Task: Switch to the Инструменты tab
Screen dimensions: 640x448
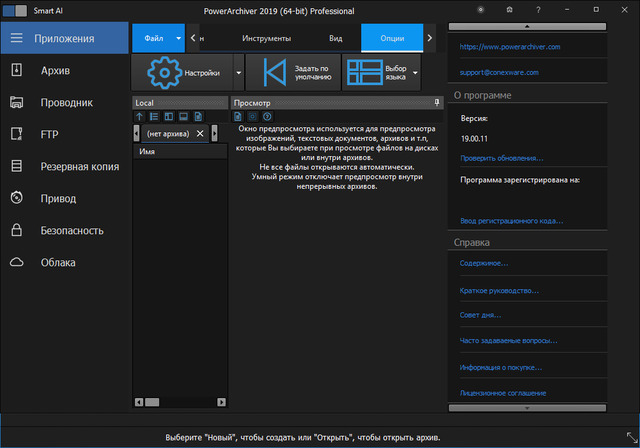Action: pos(266,38)
